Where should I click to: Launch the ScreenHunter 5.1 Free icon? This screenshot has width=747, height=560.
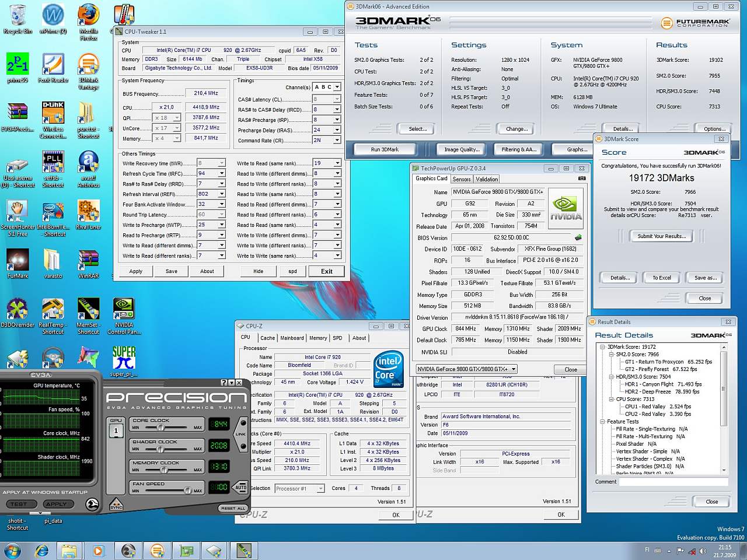click(18, 218)
